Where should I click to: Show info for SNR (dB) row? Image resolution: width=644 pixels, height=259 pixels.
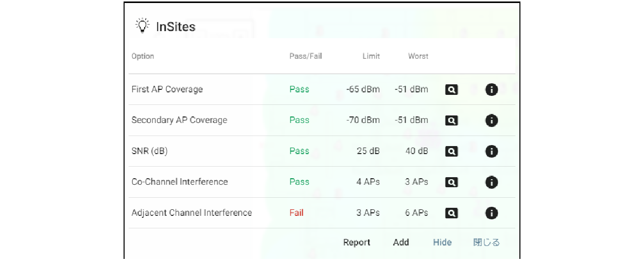(x=491, y=151)
